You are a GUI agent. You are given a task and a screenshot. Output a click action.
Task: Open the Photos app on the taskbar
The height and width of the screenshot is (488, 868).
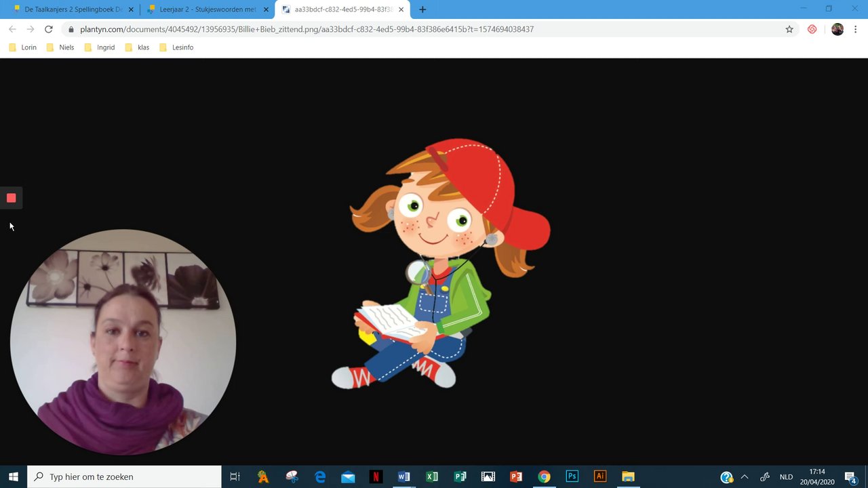[x=488, y=476]
